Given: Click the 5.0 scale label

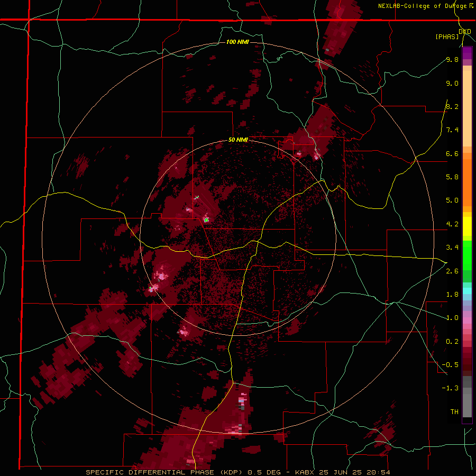Looking at the screenshot, I should pyautogui.click(x=452, y=200).
